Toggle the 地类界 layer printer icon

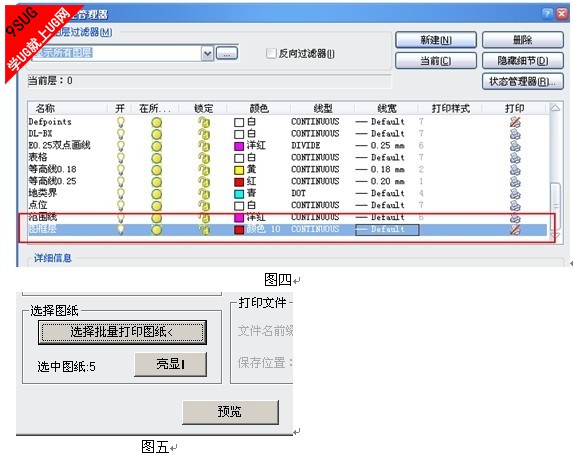515,194
